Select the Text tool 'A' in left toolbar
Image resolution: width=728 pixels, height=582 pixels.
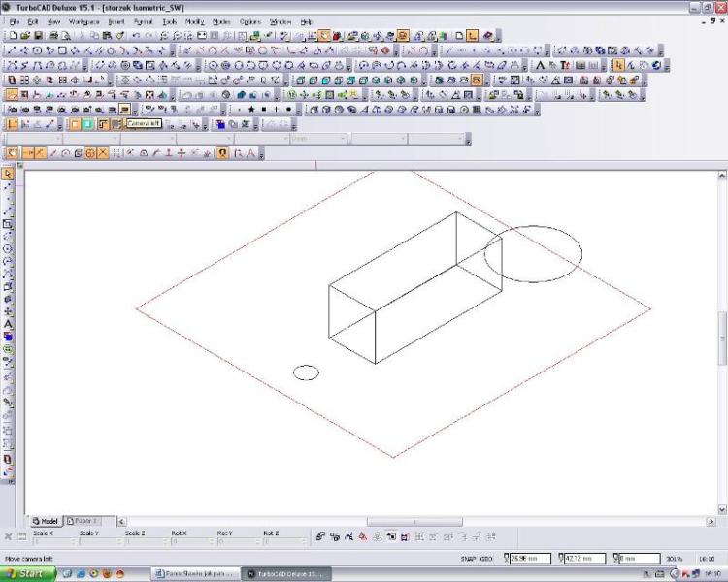point(8,324)
